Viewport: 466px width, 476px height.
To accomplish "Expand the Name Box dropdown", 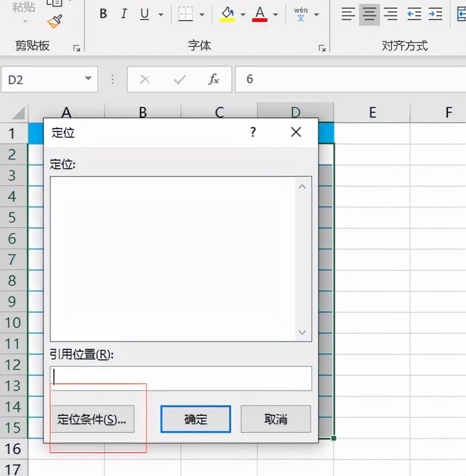I will pos(88,78).
